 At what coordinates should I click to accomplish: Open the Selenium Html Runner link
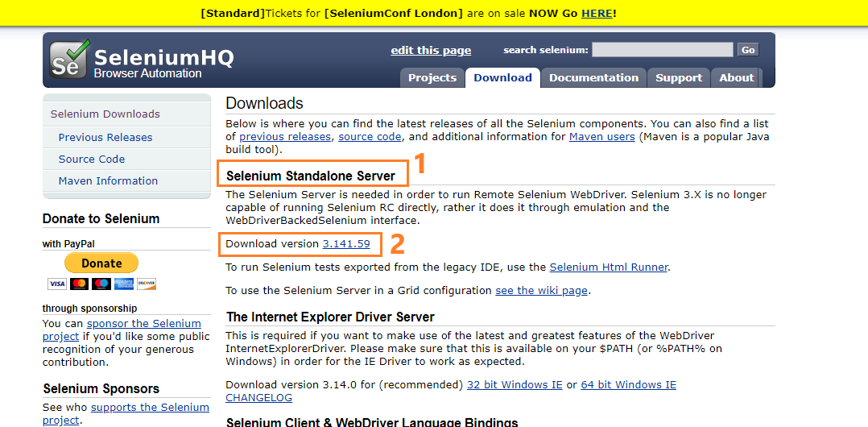coord(609,267)
